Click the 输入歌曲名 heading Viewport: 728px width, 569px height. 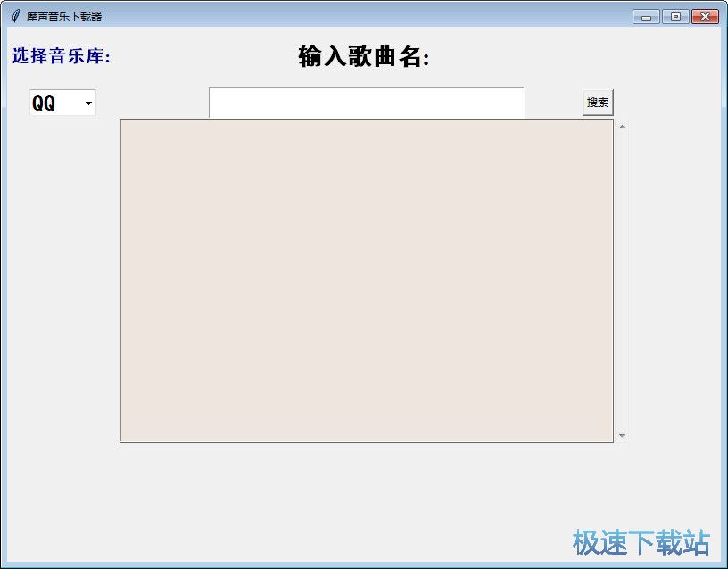tap(364, 57)
